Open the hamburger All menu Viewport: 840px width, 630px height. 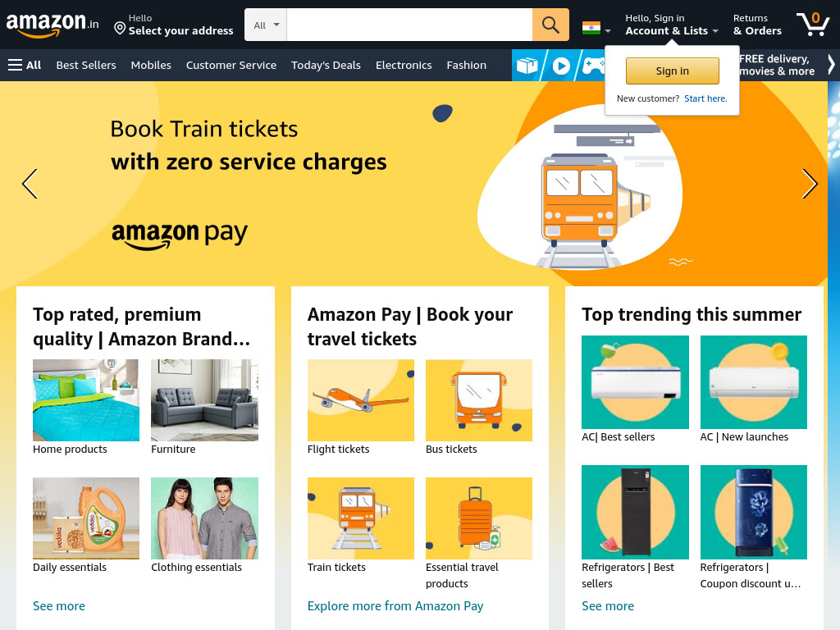click(25, 65)
